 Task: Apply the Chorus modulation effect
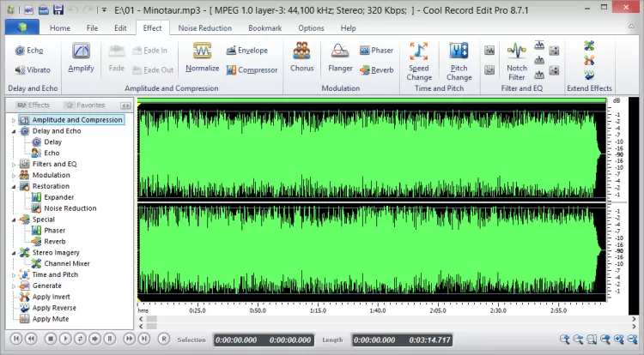click(302, 57)
